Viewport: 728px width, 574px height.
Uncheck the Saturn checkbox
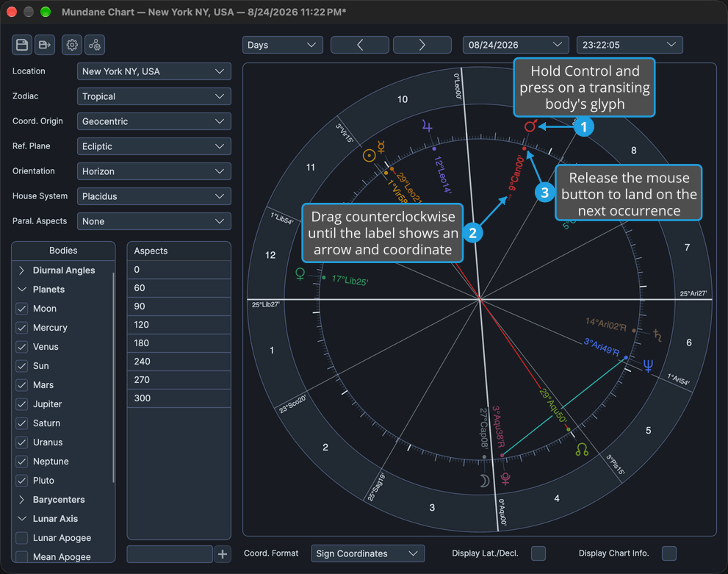point(22,423)
